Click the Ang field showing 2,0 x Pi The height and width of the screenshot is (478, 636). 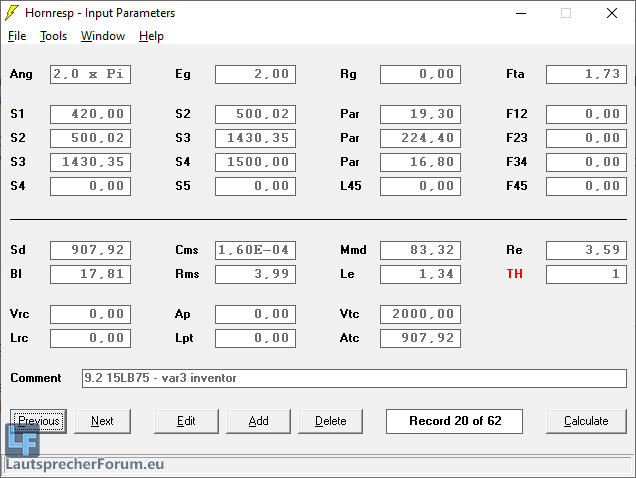(90, 74)
